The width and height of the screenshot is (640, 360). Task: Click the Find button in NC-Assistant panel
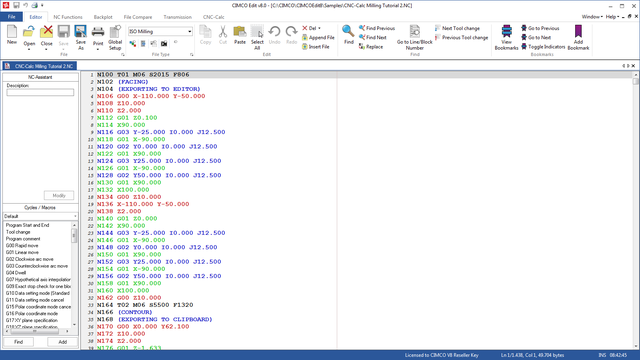(18, 342)
